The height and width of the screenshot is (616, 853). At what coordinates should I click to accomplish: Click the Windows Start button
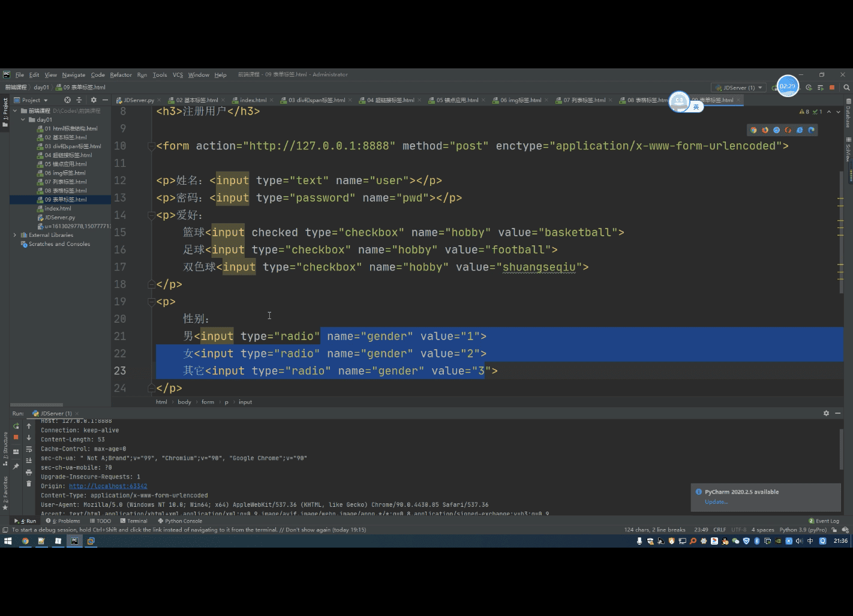point(8,541)
